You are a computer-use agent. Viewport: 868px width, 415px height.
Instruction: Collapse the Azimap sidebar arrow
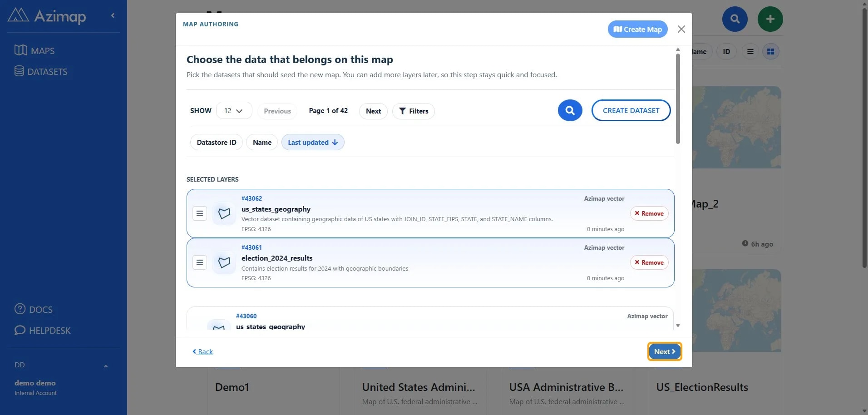click(x=113, y=15)
